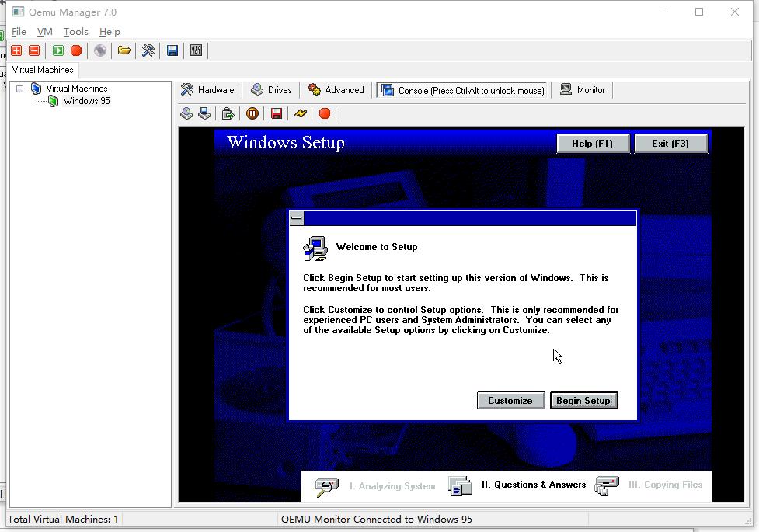Click the red plus add VM icon
This screenshot has height=532, width=759.
point(16,50)
